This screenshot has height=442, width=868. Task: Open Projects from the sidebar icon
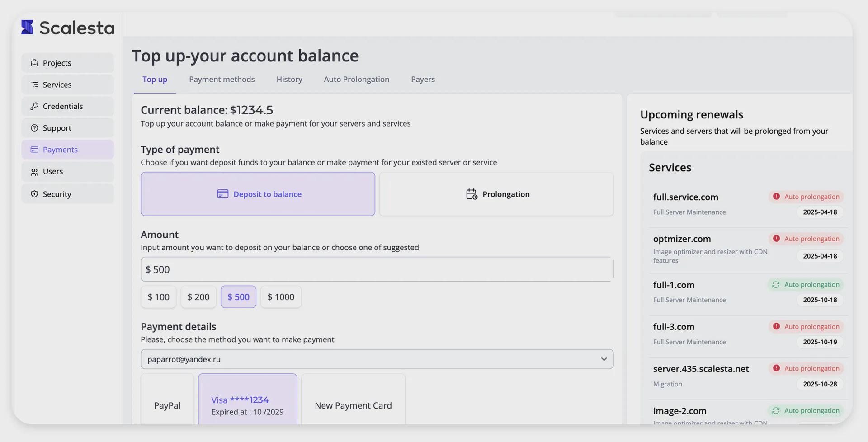34,63
